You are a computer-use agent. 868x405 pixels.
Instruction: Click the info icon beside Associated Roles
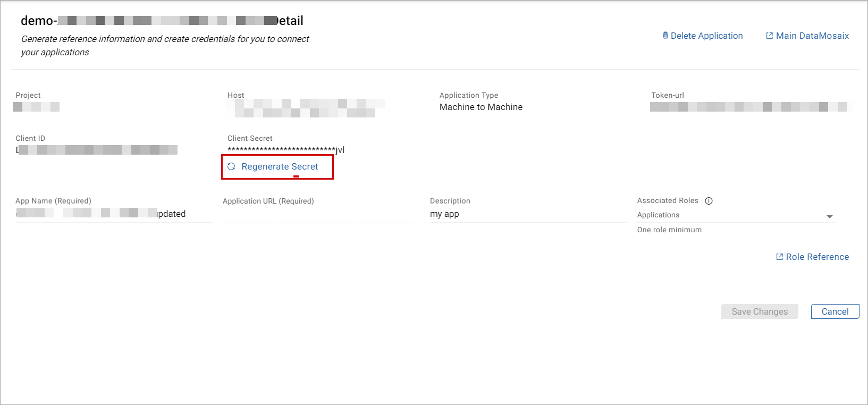coord(709,201)
